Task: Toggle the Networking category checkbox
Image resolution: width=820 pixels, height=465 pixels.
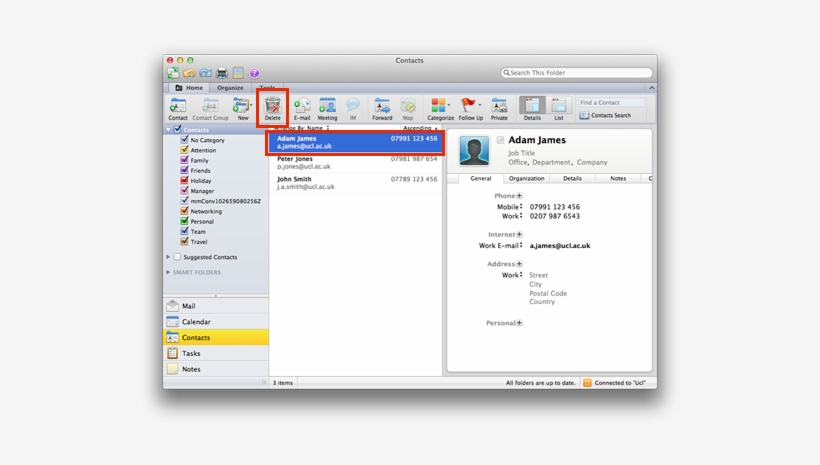Action: [184, 211]
